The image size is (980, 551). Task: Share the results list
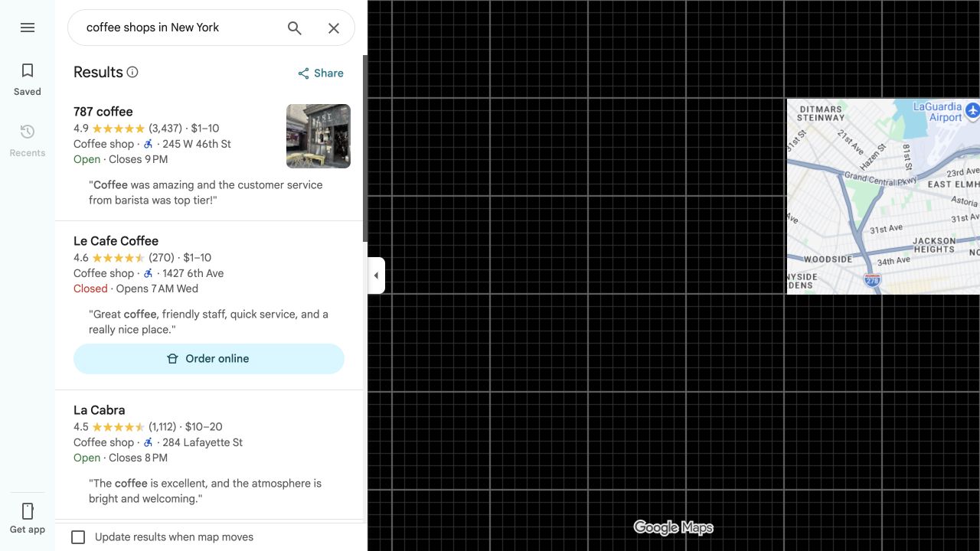coord(321,73)
